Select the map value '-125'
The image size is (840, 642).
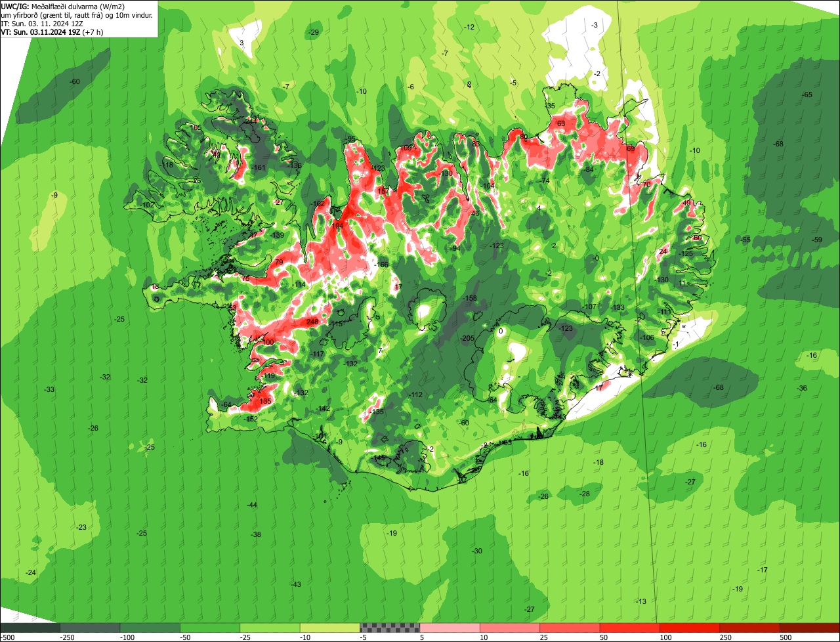[x=686, y=253]
